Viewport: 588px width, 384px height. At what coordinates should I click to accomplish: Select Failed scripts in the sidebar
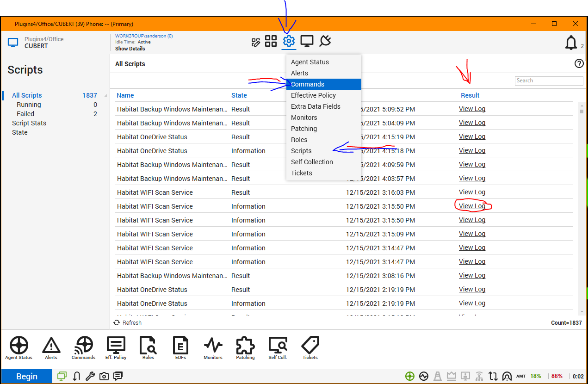click(x=25, y=114)
